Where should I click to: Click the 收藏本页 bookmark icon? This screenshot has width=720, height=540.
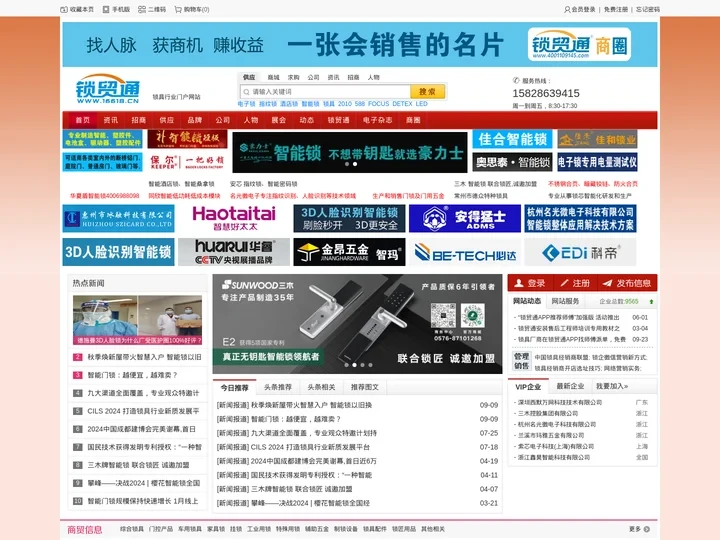(x=64, y=9)
